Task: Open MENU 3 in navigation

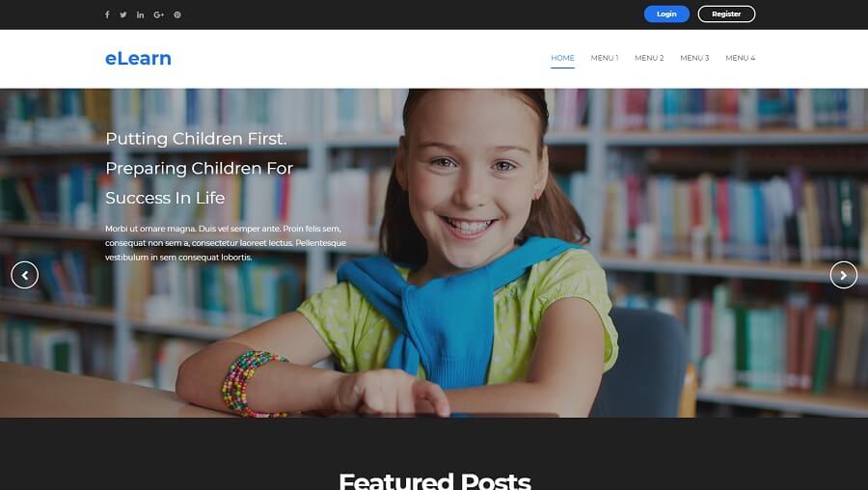Action: pos(694,58)
